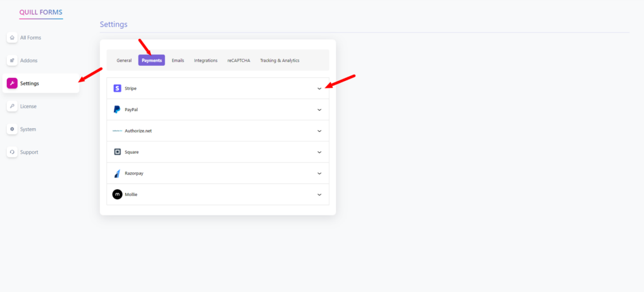The image size is (644, 292).
Task: Click the Mollie label text
Action: [131, 195]
